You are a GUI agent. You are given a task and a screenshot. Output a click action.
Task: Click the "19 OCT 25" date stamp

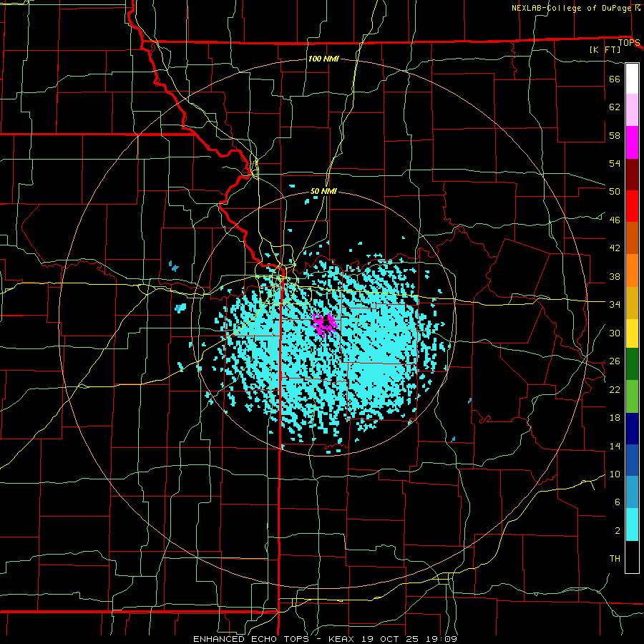point(392,639)
